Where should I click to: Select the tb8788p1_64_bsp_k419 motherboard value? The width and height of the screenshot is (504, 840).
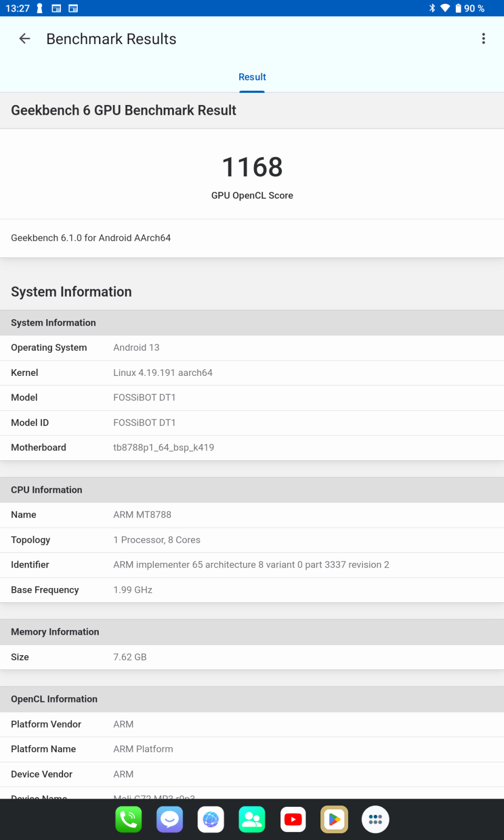[x=164, y=447]
